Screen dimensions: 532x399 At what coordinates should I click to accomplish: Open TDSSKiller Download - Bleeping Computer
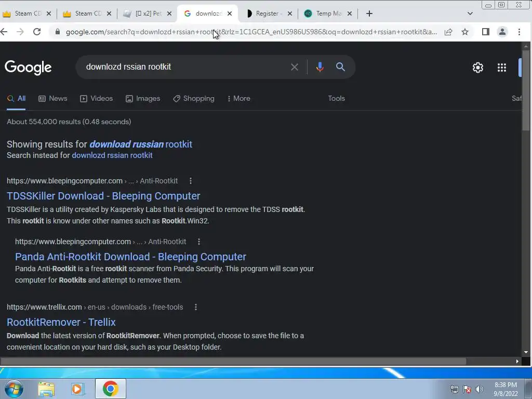(103, 196)
